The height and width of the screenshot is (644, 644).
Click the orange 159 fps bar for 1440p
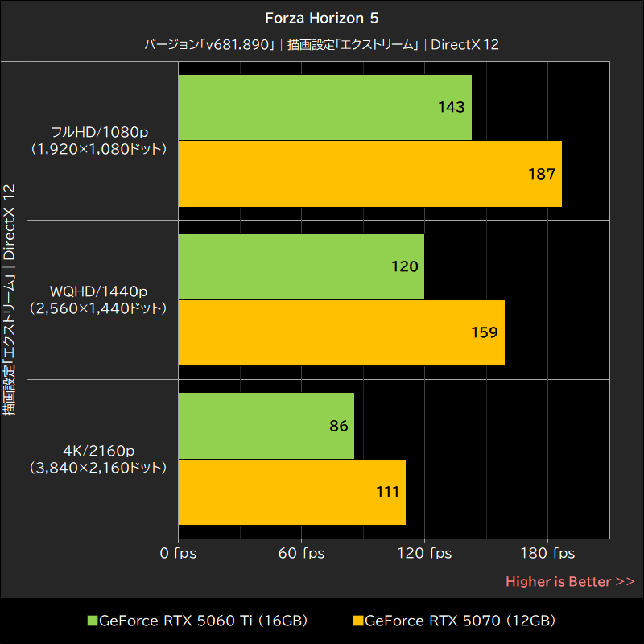pos(341,332)
